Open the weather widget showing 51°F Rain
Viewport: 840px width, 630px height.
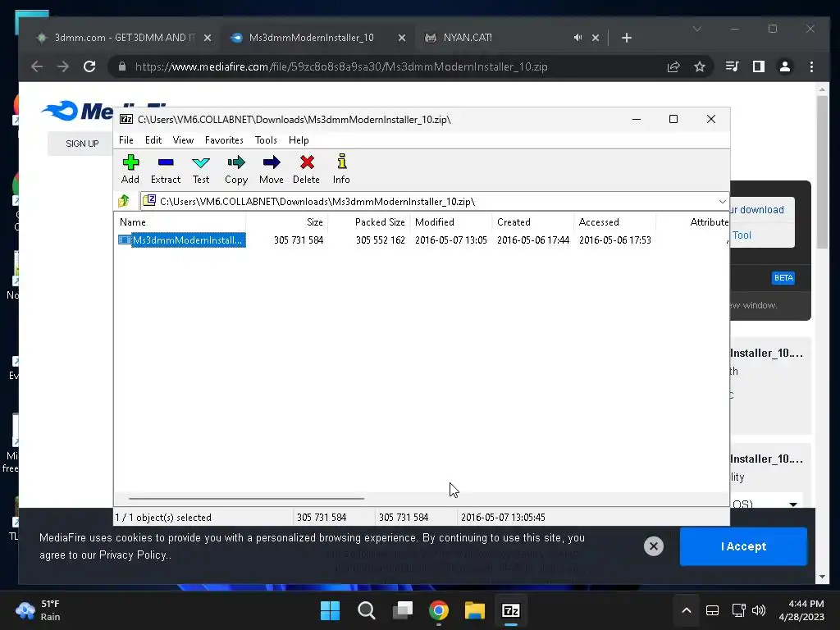point(38,610)
